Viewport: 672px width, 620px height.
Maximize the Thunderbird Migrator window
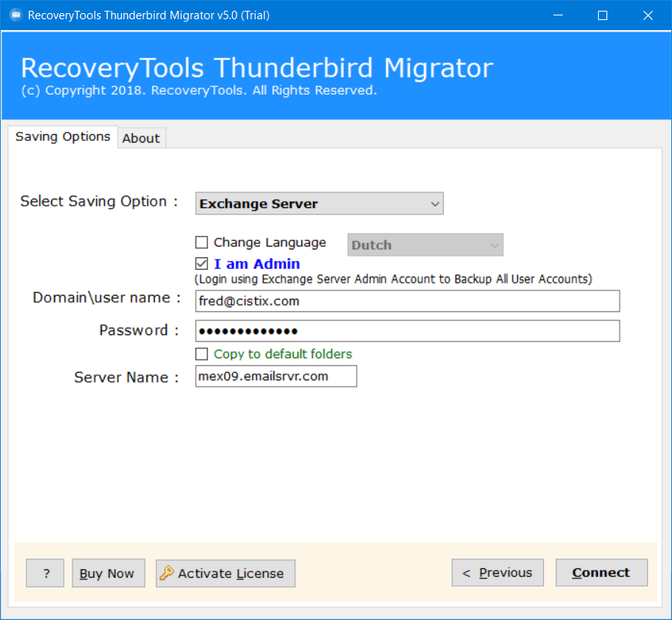[x=603, y=15]
